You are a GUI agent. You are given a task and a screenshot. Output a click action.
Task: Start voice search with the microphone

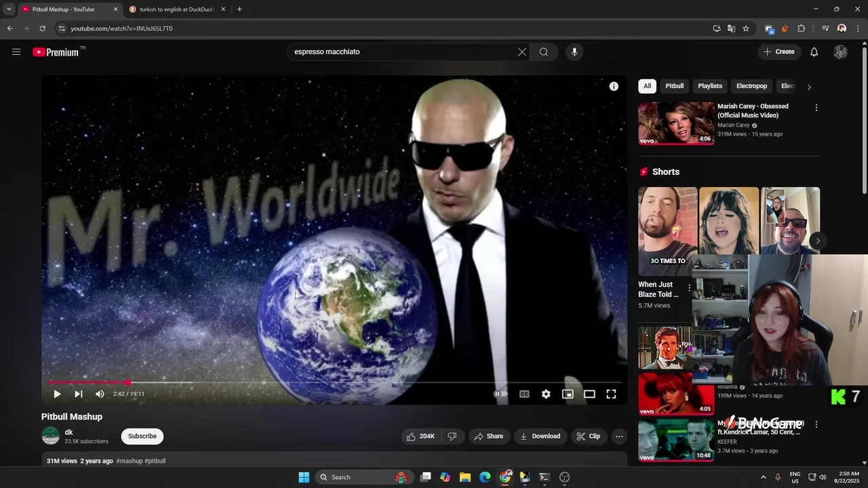(574, 52)
